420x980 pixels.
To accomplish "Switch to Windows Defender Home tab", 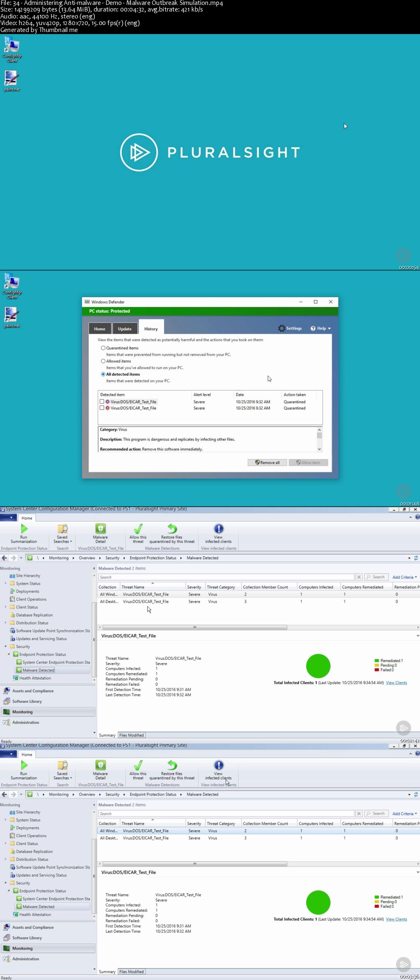I will click(100, 328).
